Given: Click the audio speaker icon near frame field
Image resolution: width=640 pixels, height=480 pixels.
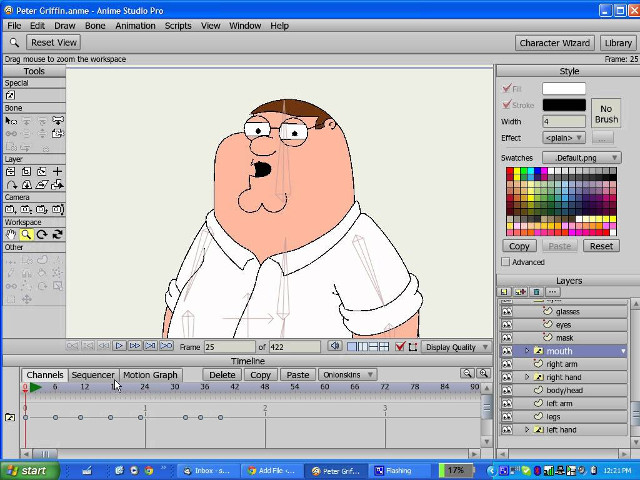Looking at the screenshot, I should point(335,347).
